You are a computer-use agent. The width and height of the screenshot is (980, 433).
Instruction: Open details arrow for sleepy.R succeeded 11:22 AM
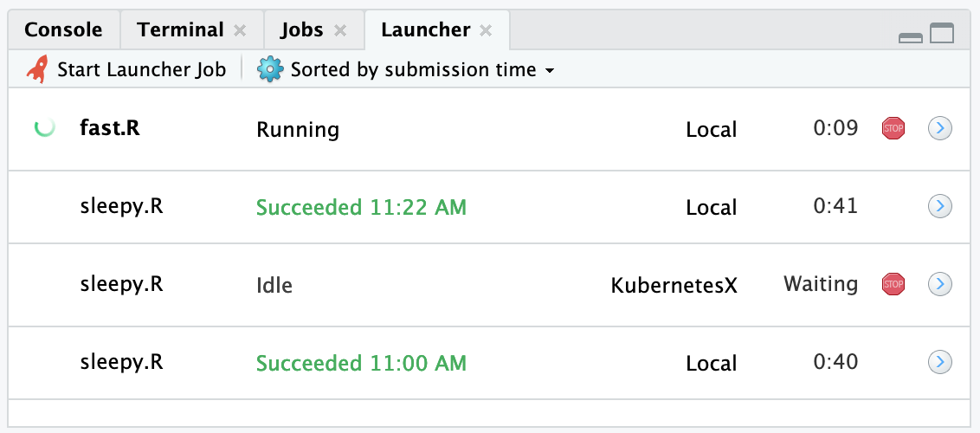(939, 206)
